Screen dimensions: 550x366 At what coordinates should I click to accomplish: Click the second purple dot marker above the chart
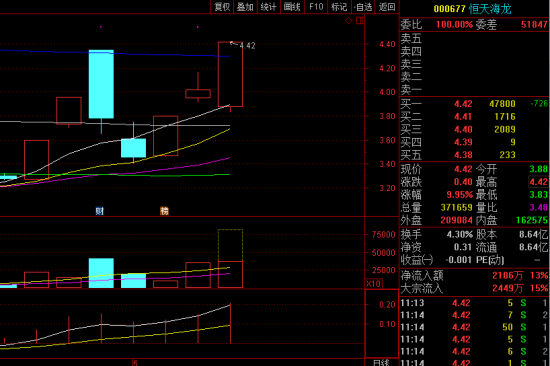(198, 27)
